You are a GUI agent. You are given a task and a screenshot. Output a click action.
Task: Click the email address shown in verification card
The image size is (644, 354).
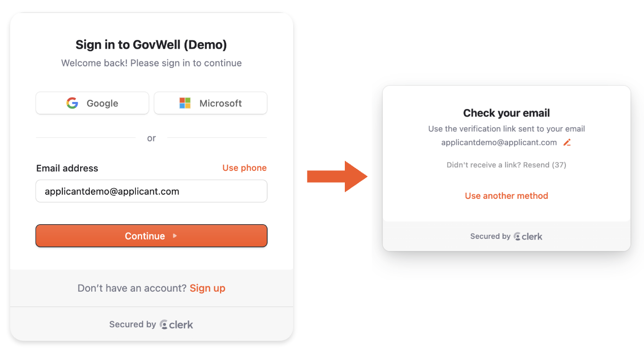(x=499, y=143)
